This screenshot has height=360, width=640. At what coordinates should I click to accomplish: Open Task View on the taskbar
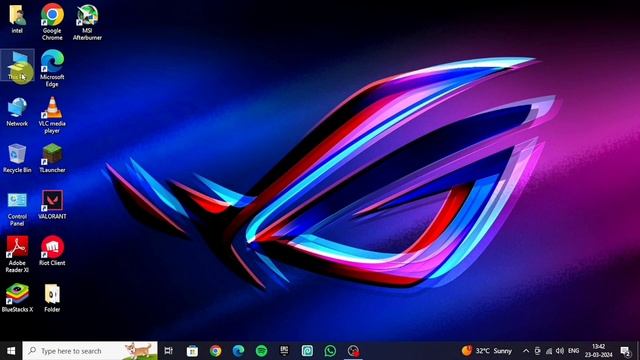tap(168, 351)
